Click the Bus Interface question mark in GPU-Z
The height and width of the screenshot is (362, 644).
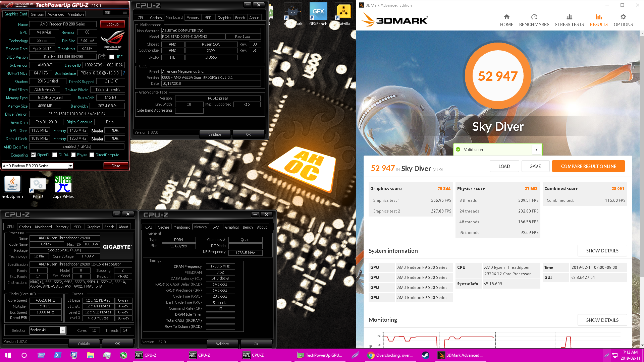pos(124,73)
